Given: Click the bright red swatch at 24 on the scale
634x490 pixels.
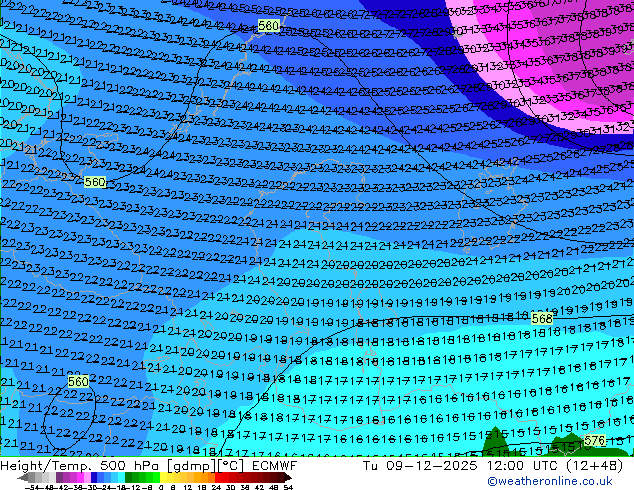Looking at the screenshot, I should coord(218,477).
